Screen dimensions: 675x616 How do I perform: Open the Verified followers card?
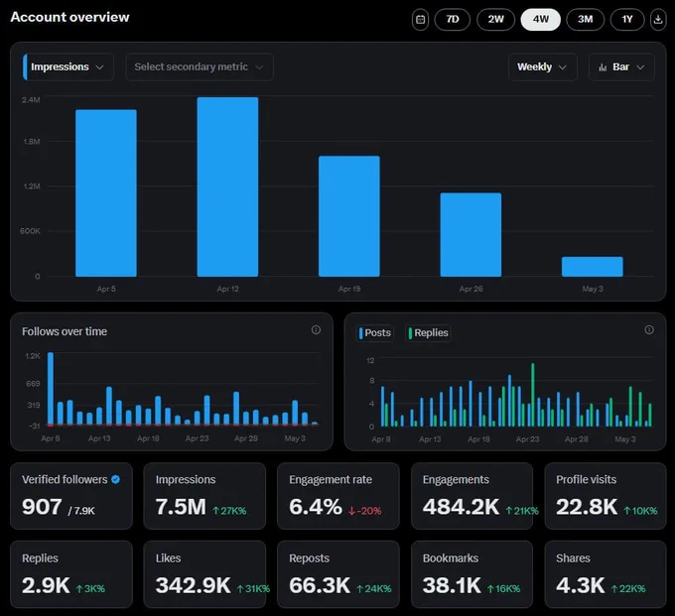pyautogui.click(x=71, y=496)
